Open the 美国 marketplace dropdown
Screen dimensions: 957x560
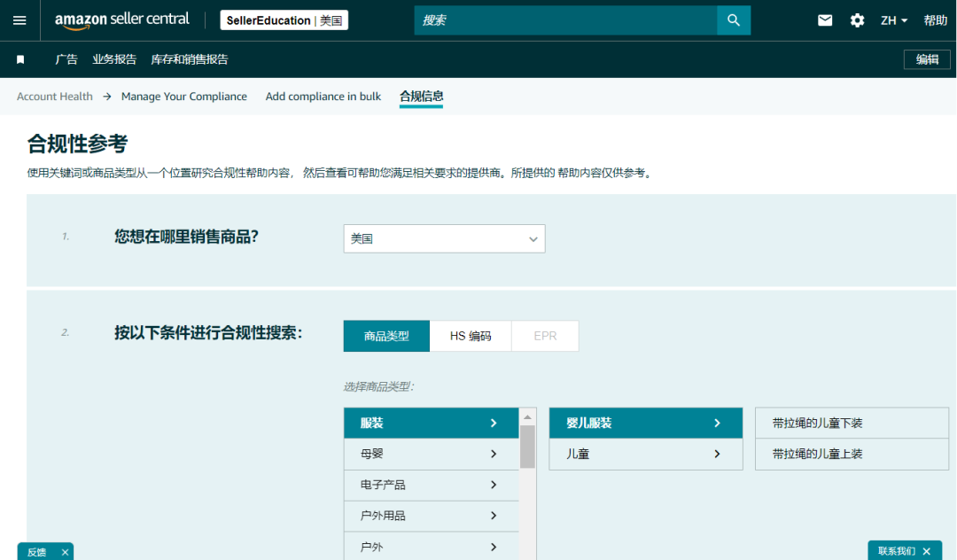443,238
